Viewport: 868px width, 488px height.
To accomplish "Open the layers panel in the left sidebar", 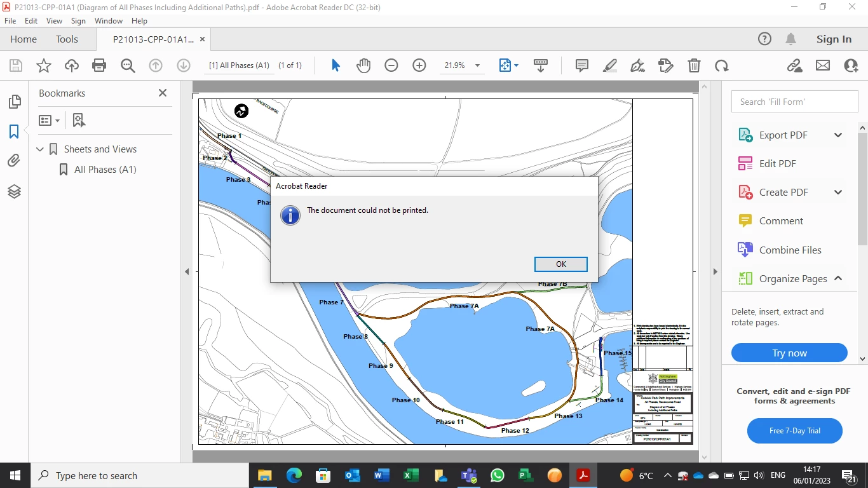I will click(14, 191).
